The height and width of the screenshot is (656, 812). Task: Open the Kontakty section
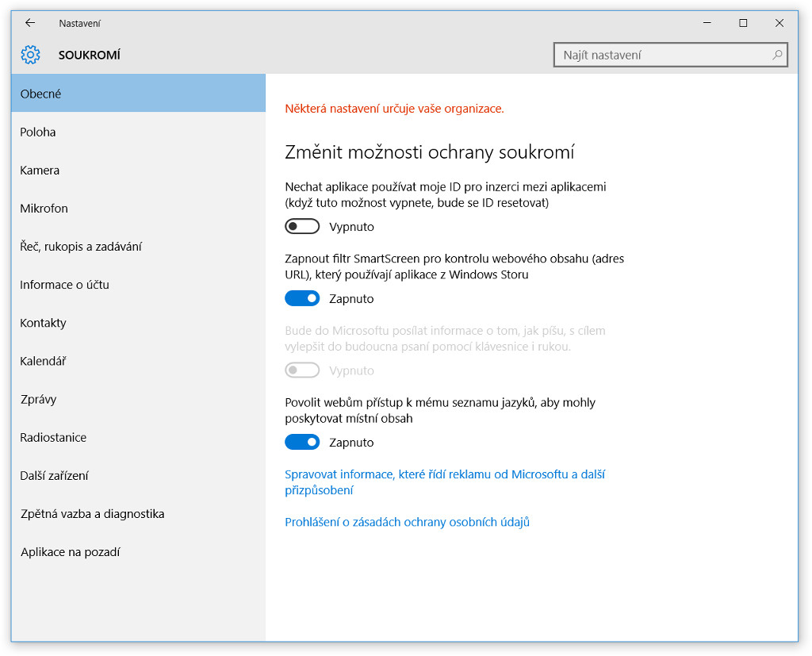click(44, 323)
